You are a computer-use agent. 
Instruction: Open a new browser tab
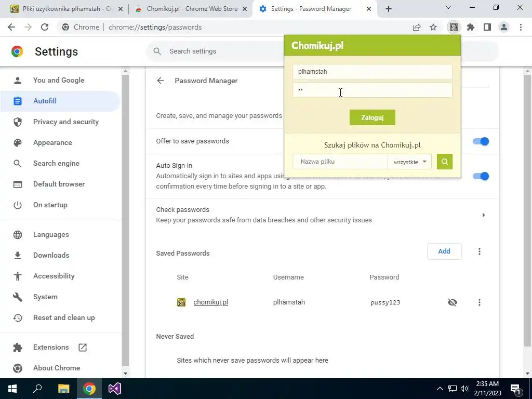tap(389, 9)
